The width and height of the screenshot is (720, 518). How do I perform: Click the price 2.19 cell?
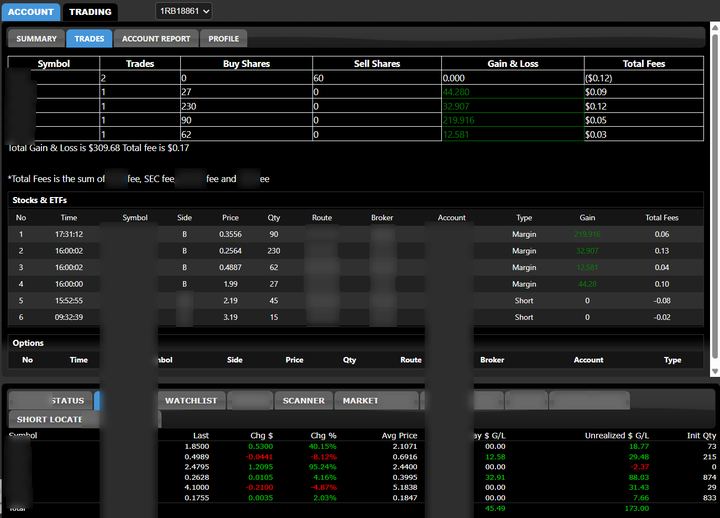[231, 300]
